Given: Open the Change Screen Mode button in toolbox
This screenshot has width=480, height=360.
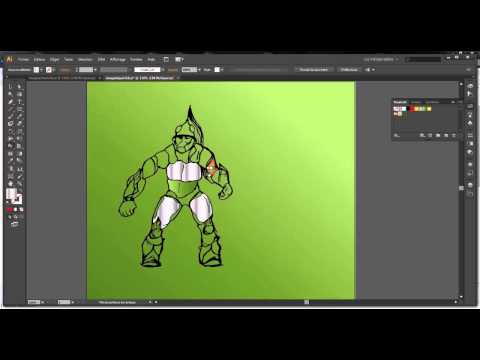Looking at the screenshot, I should click(15, 224).
